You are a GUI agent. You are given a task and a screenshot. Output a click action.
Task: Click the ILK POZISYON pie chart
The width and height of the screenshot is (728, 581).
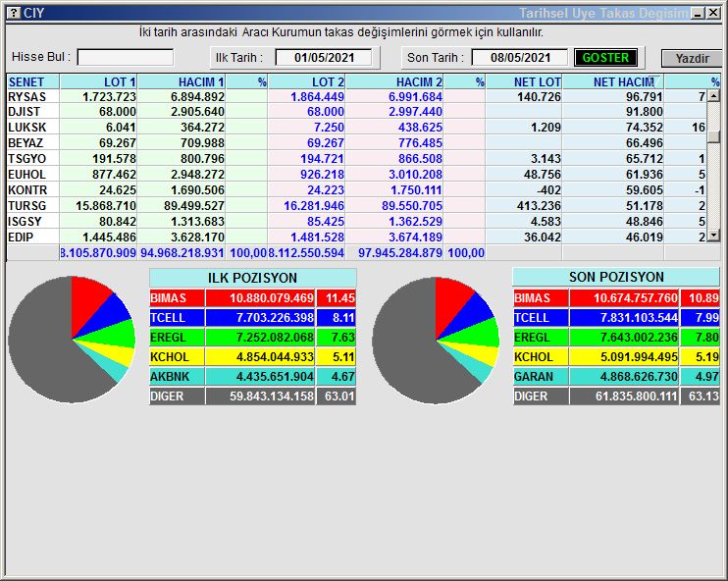coord(72,340)
